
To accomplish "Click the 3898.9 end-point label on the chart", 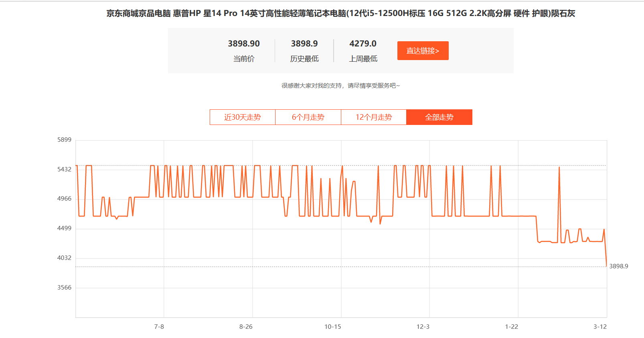I will point(618,266).
